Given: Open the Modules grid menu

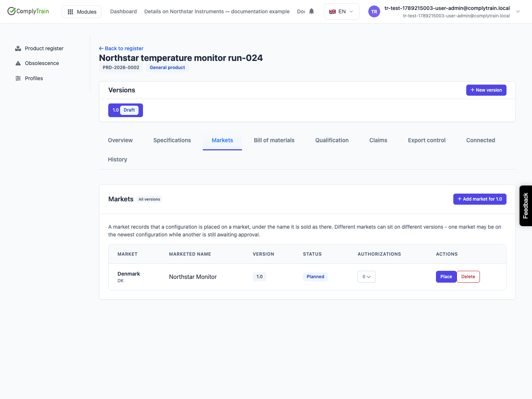Looking at the screenshot, I should pos(81,11).
